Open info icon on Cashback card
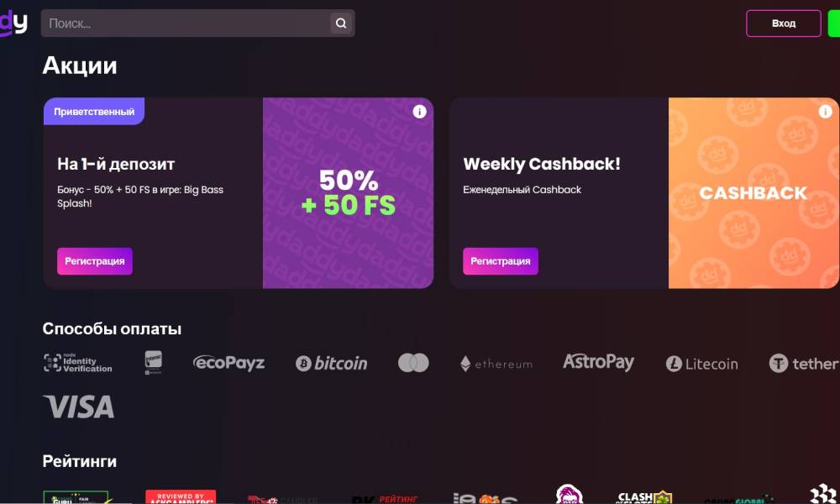Image resolution: width=840 pixels, height=504 pixels. point(825,112)
